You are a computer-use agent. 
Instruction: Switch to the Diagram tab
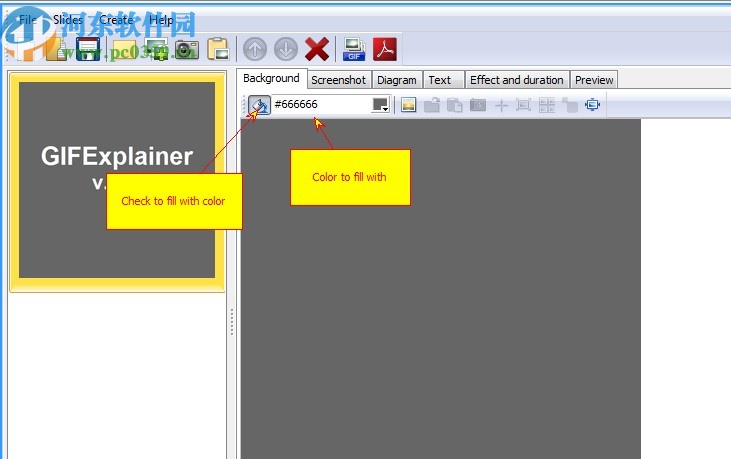(x=397, y=80)
